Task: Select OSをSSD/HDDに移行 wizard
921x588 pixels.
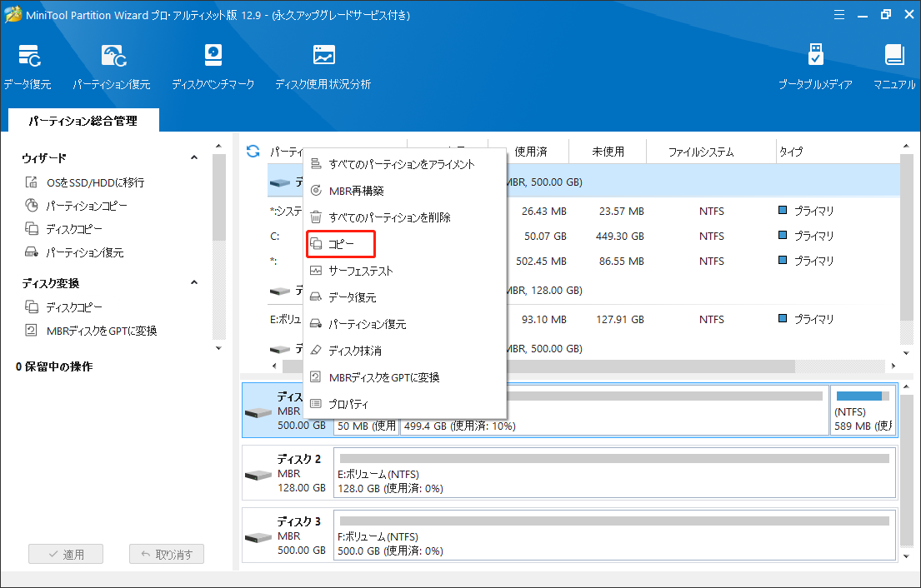Action: click(84, 182)
